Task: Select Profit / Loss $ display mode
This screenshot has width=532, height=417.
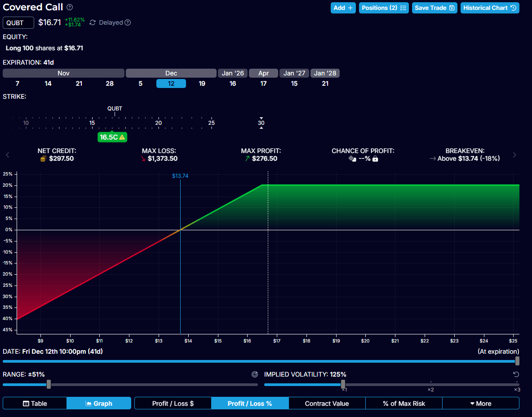Action: [173, 404]
